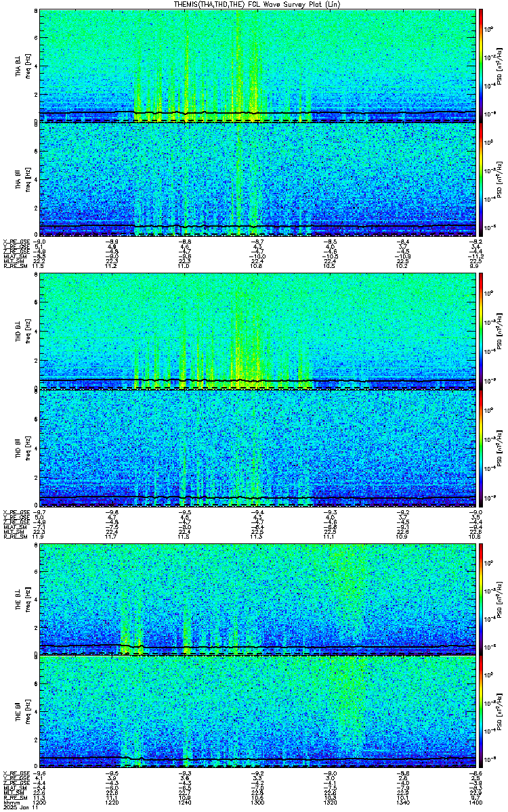Screen dimensions: 508x812
Task: Click the 1300 time tick label
Action: [257, 803]
